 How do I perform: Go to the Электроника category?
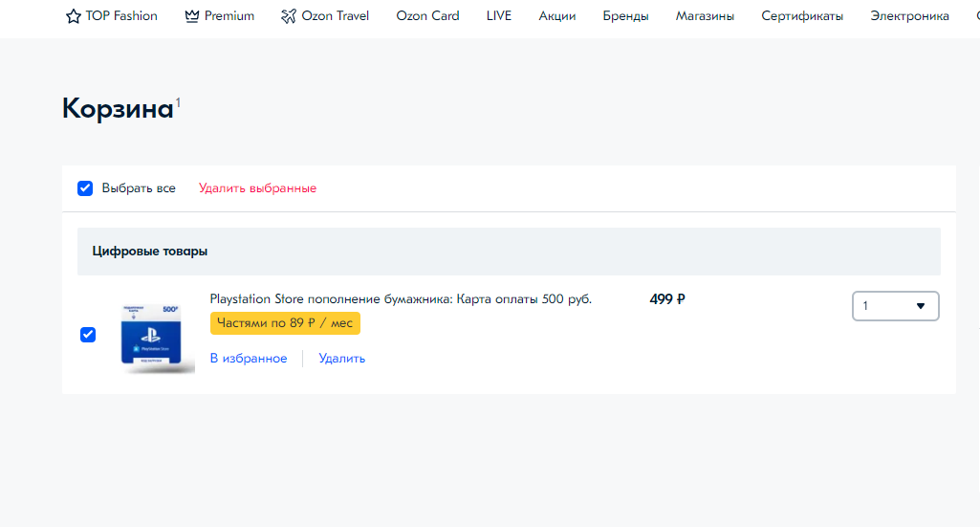click(x=909, y=15)
